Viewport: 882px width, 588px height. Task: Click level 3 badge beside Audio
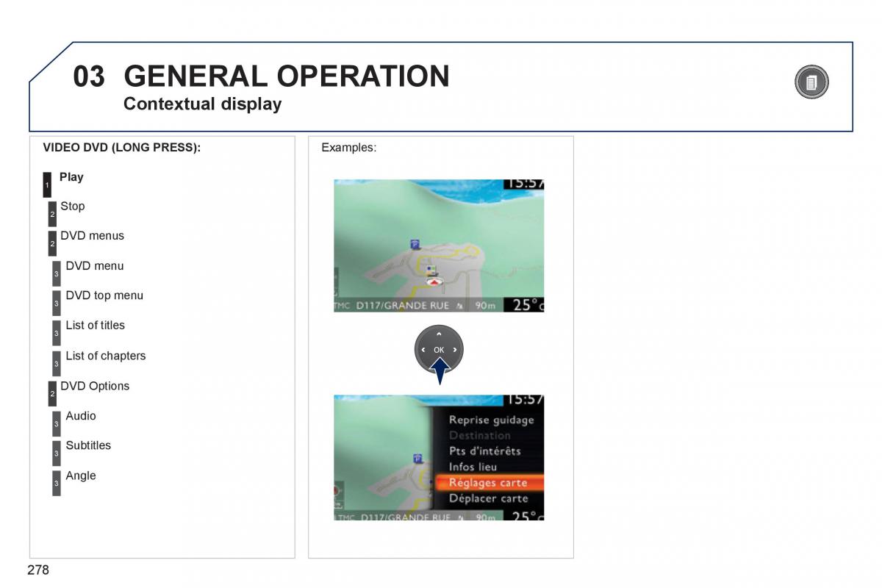pyautogui.click(x=57, y=423)
